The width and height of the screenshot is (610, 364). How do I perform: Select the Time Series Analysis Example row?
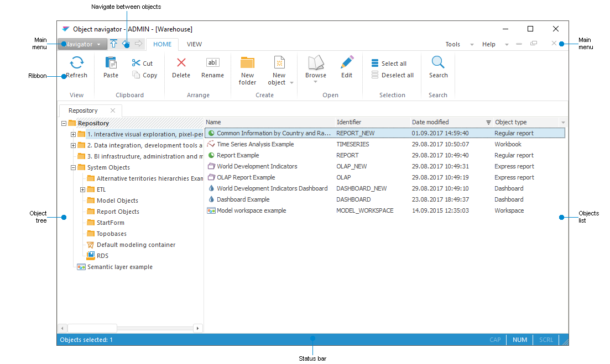pyautogui.click(x=255, y=144)
